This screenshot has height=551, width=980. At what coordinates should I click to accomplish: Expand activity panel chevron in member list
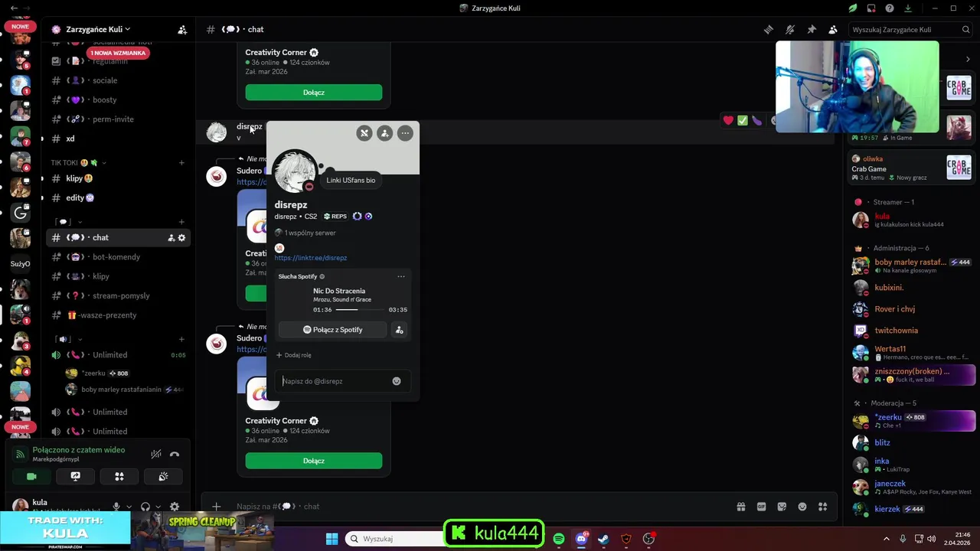click(x=968, y=59)
